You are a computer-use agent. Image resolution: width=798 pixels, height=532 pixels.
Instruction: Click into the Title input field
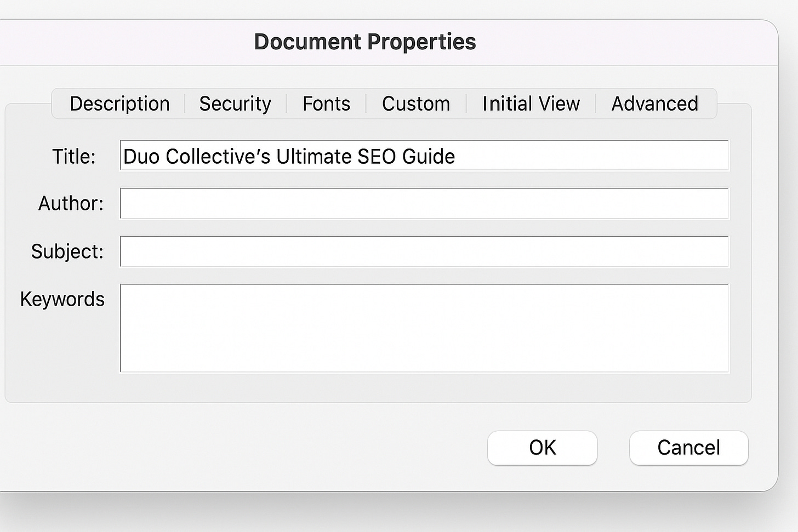click(424, 156)
